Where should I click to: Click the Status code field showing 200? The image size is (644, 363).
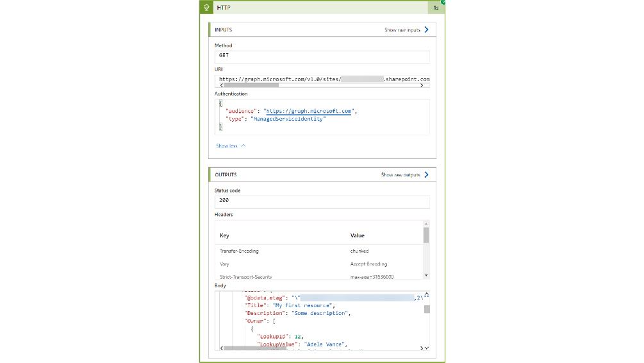coord(322,201)
